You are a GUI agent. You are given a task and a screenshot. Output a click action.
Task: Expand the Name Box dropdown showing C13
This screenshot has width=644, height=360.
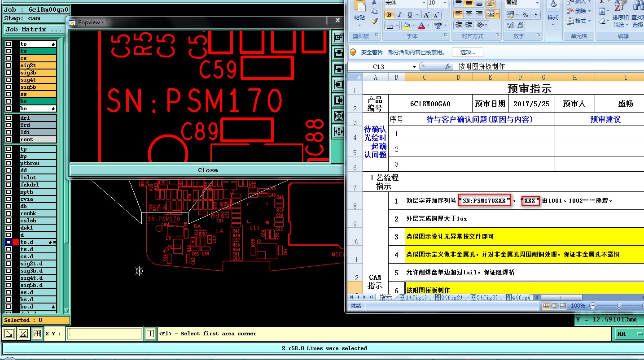414,66
